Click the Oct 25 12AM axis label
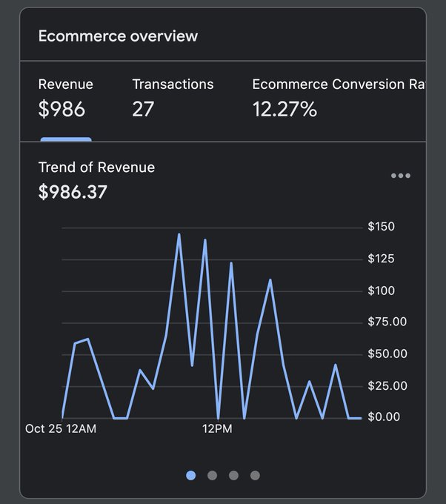Image resolution: width=446 pixels, height=504 pixels. pos(61,429)
